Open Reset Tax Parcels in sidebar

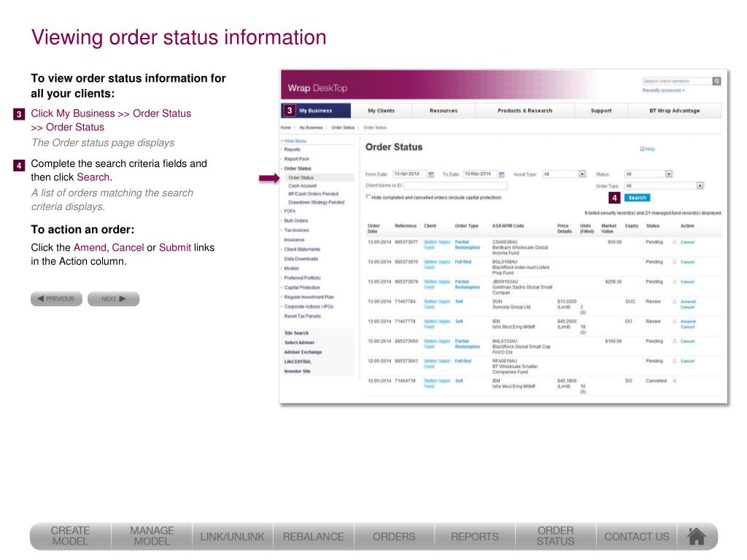303,316
